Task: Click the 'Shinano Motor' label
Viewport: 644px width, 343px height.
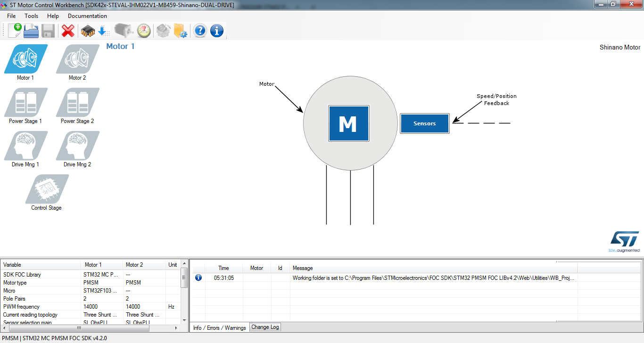Action: pyautogui.click(x=620, y=48)
